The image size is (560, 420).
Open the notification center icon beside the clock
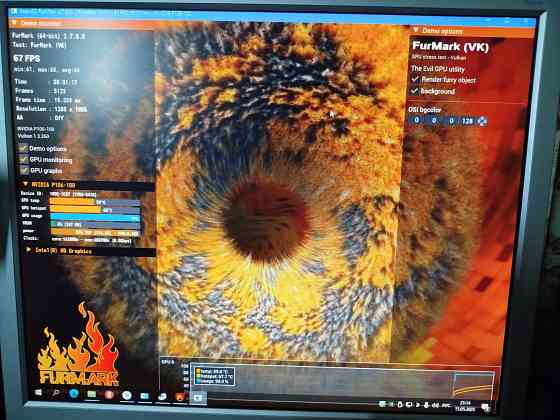click(x=485, y=407)
